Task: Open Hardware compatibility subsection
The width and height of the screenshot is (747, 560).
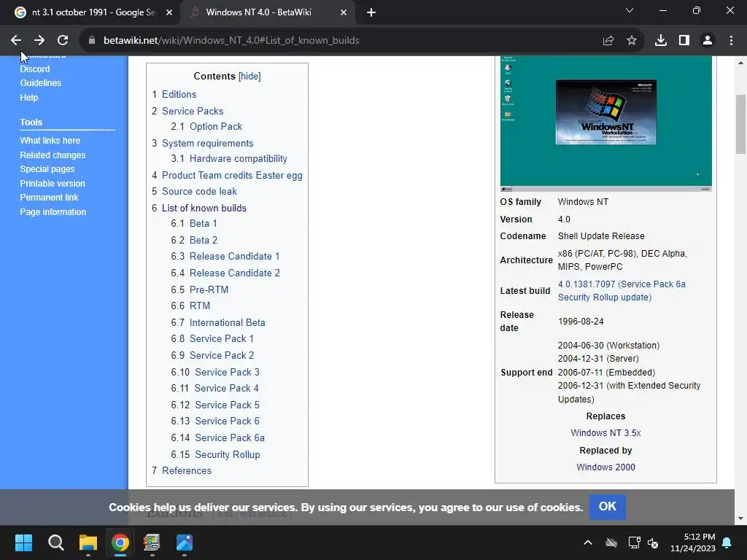Action: coord(239,158)
